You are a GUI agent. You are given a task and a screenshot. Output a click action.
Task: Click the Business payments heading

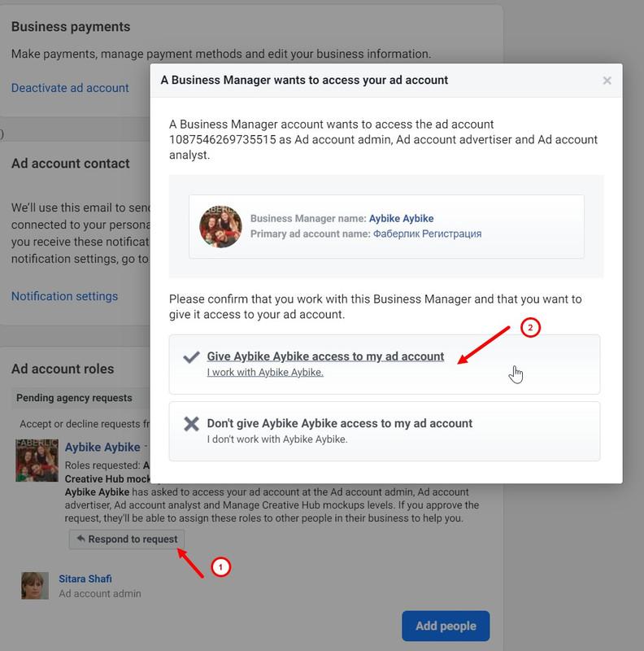[71, 27]
